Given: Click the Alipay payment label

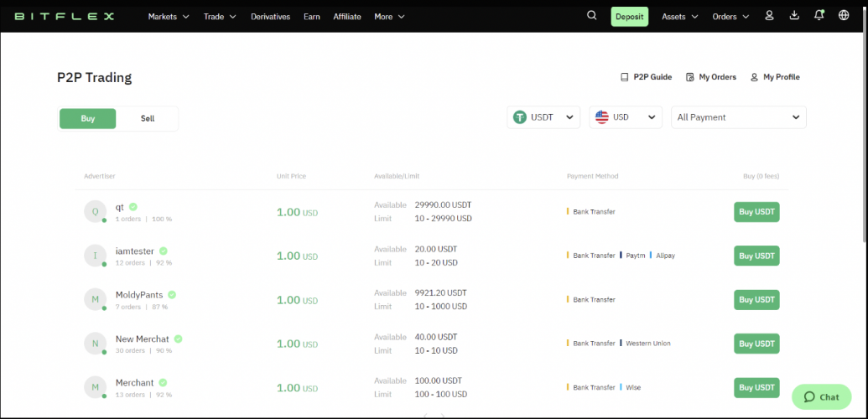Looking at the screenshot, I should [x=665, y=256].
